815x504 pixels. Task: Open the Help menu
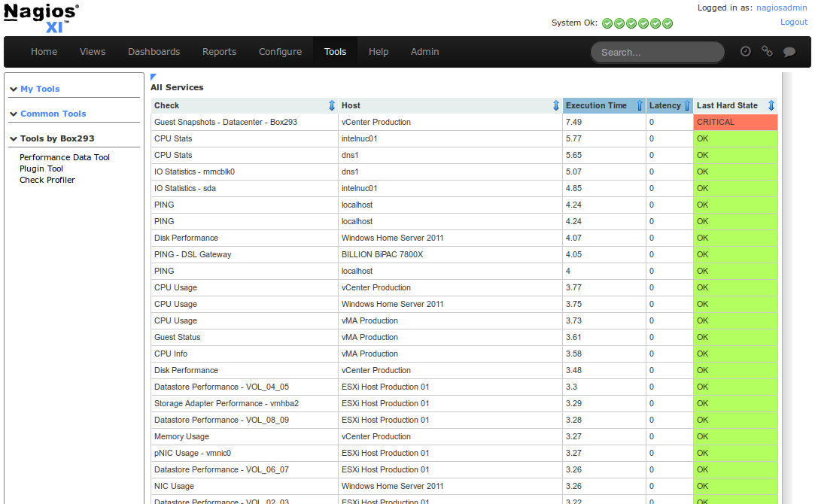pos(379,51)
